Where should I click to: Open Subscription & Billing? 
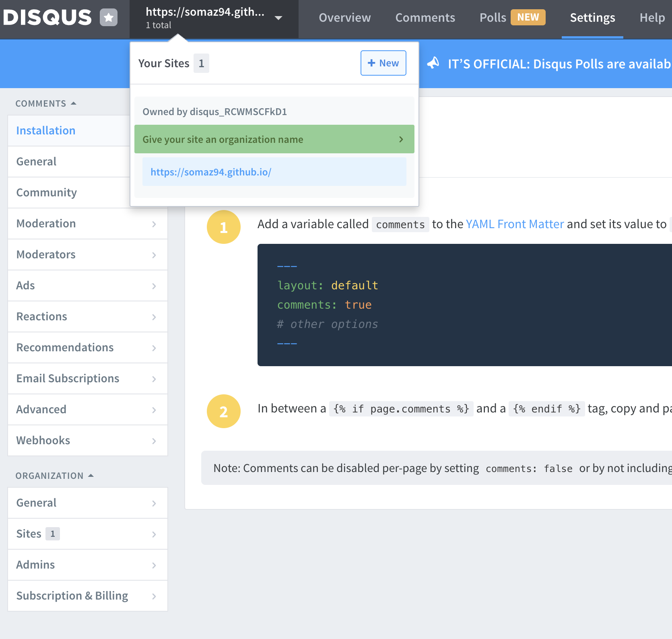88,596
